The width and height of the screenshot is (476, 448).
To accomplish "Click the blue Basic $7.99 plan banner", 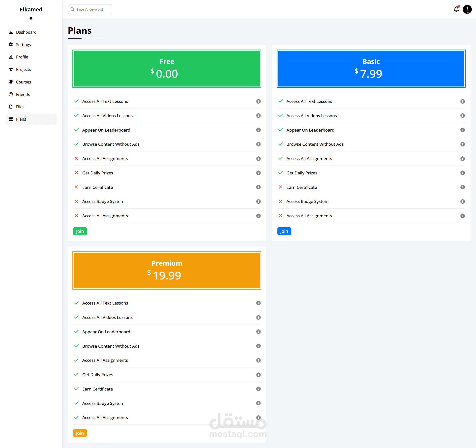I will [x=371, y=69].
